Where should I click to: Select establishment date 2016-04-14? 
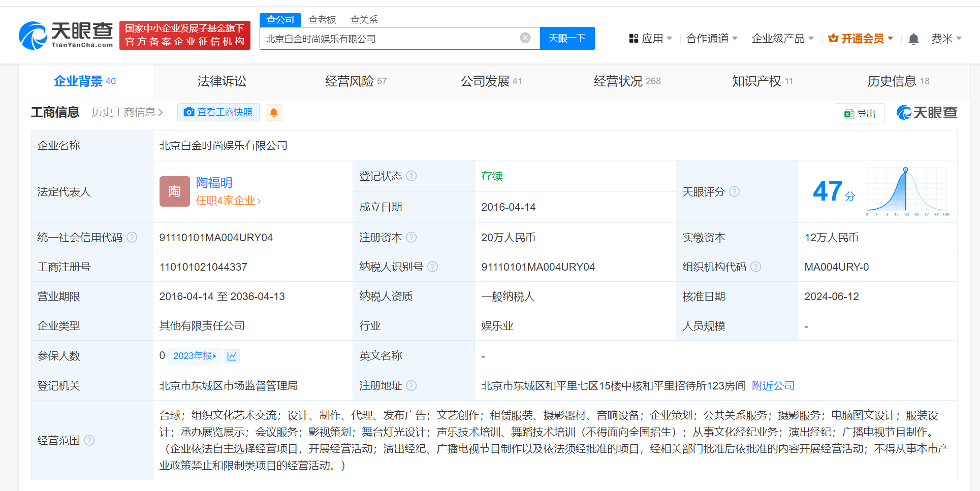pos(508,207)
